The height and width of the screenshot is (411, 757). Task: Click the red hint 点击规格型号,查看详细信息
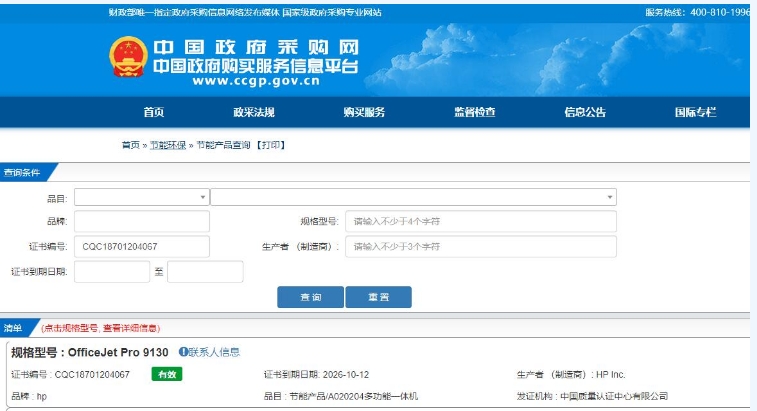(x=100, y=328)
